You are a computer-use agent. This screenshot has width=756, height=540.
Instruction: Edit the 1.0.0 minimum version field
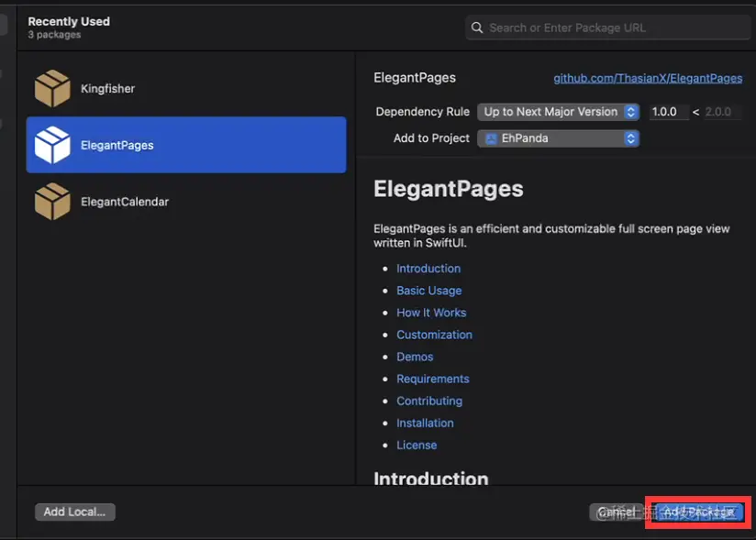coord(669,112)
